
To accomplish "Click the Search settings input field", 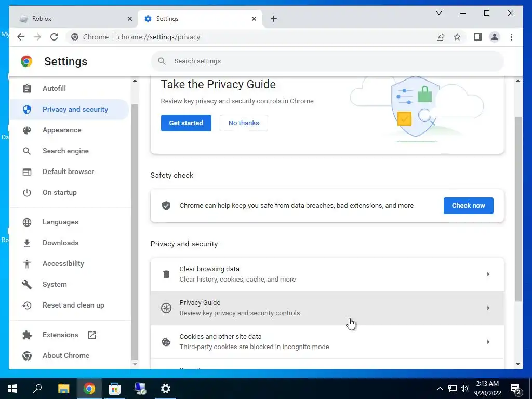I will pyautogui.click(x=327, y=61).
